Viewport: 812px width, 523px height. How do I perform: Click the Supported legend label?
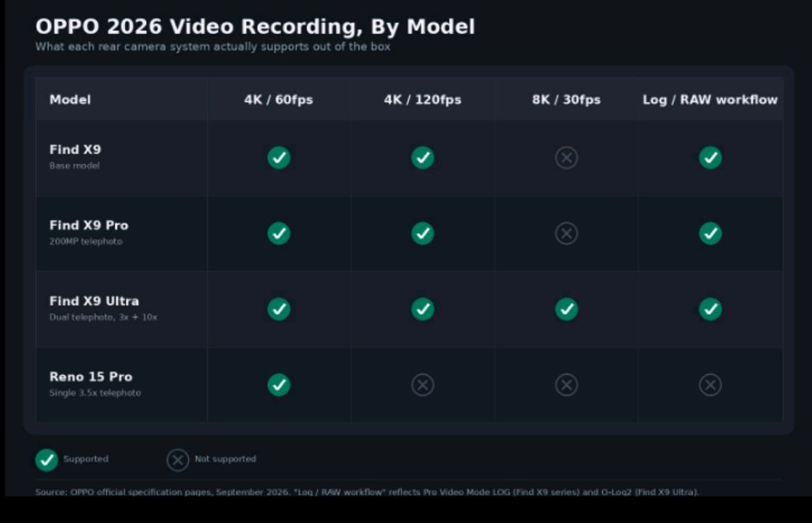(86, 459)
